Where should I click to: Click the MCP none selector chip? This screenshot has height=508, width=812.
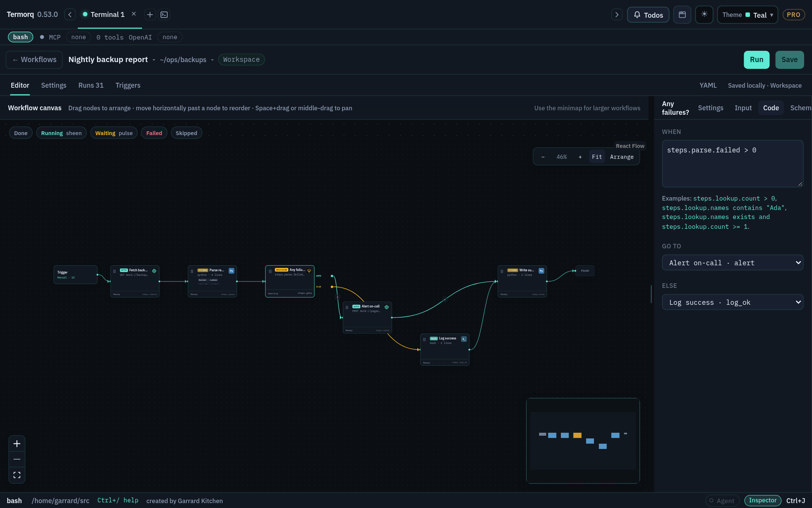79,37
